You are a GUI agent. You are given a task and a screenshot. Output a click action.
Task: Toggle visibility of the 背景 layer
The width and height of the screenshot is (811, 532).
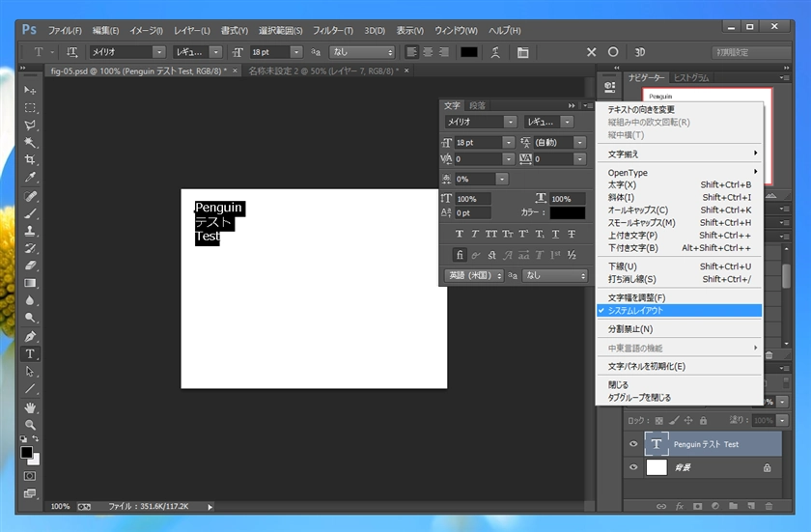[x=634, y=467]
